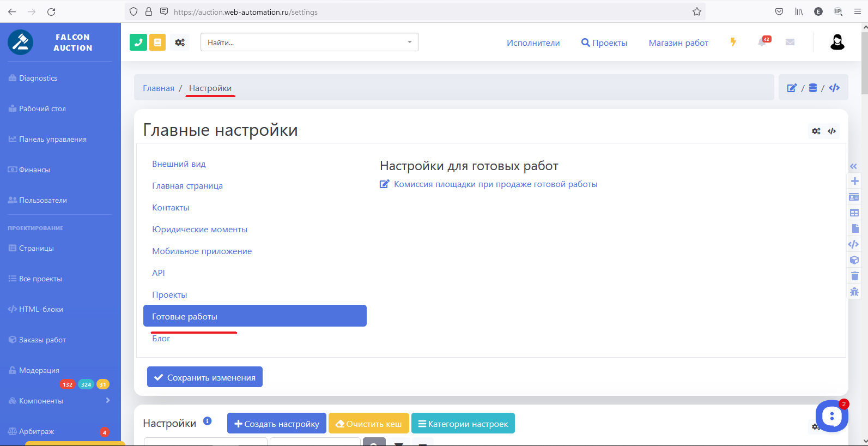
Task: Open Финансы in the sidebar
Action: tap(34, 170)
